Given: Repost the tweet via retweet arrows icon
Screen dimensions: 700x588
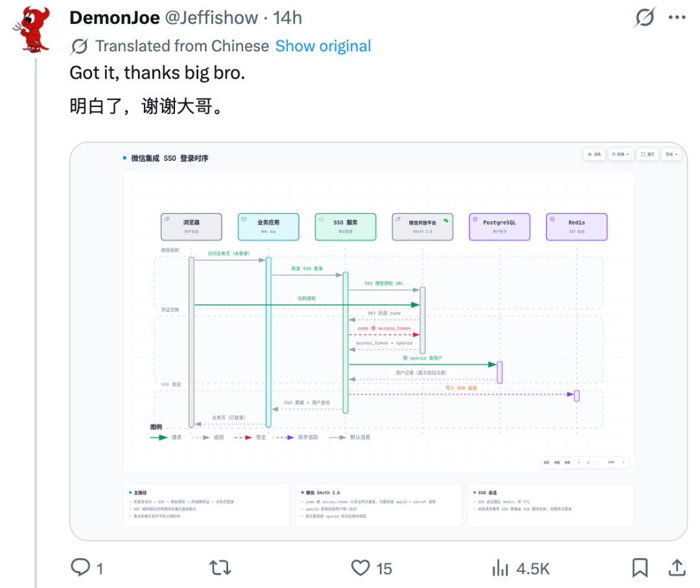Looking at the screenshot, I should (x=220, y=568).
